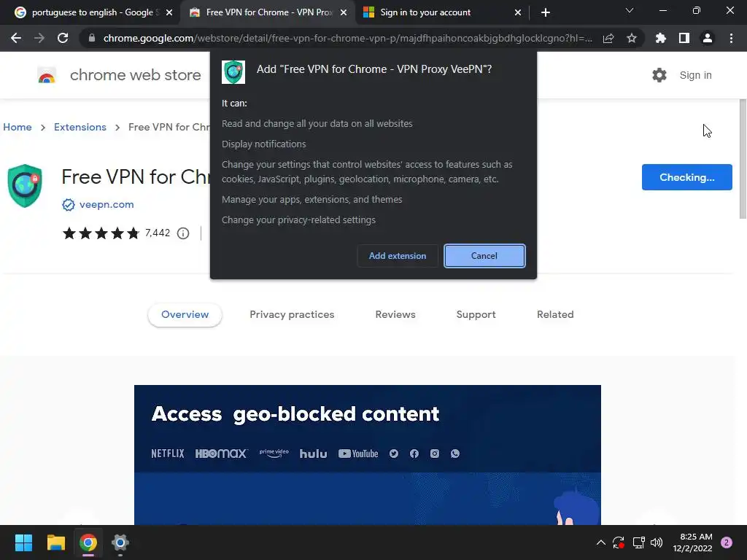This screenshot has height=560, width=747.
Task: Click the page vertical scrollbar
Action: 743,158
